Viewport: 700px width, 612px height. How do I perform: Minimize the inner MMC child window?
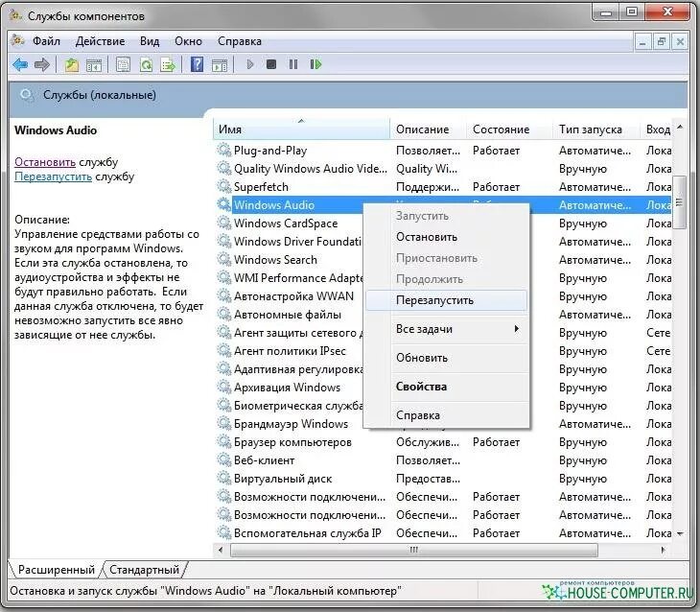(x=642, y=42)
